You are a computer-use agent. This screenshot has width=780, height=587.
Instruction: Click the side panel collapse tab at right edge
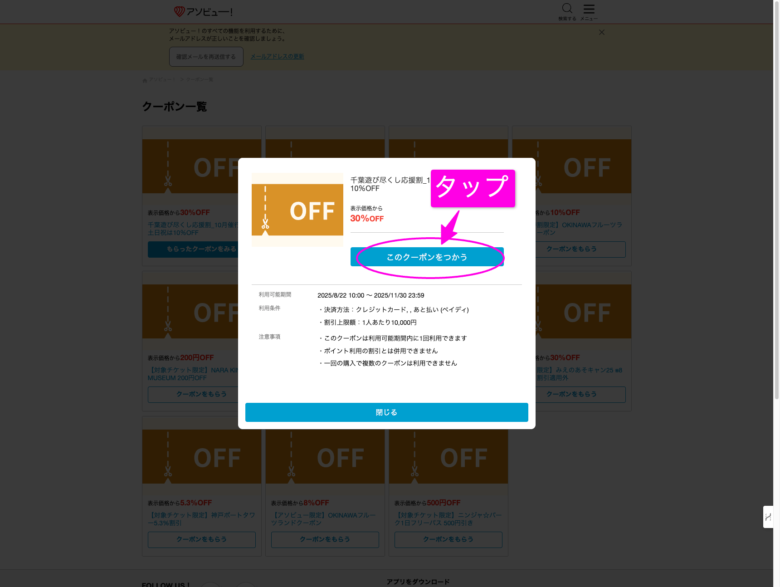tap(769, 517)
